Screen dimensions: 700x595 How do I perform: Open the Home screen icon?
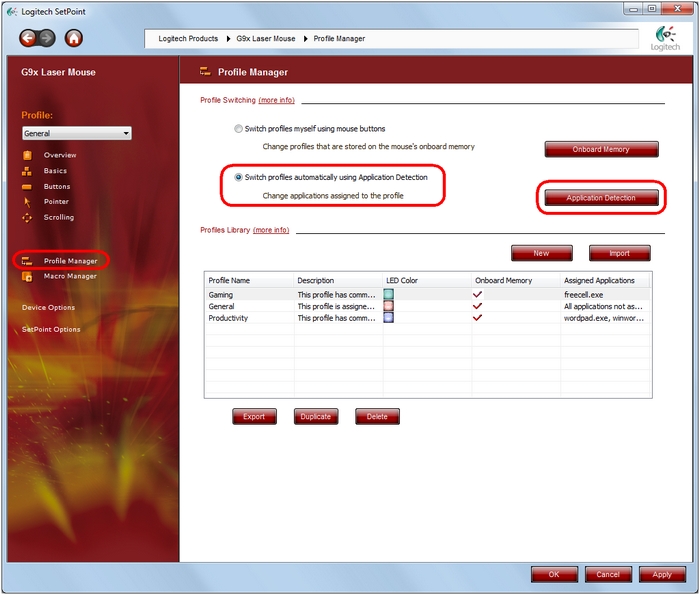tap(74, 38)
